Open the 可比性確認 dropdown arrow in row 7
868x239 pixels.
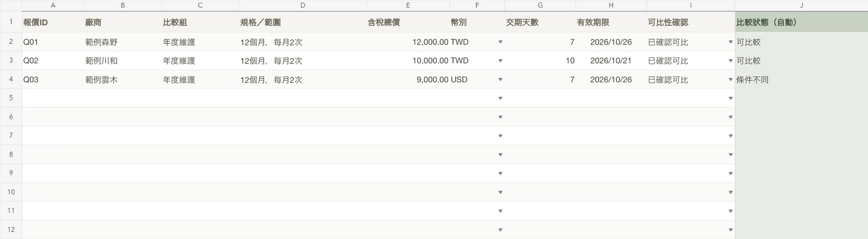pos(730,136)
